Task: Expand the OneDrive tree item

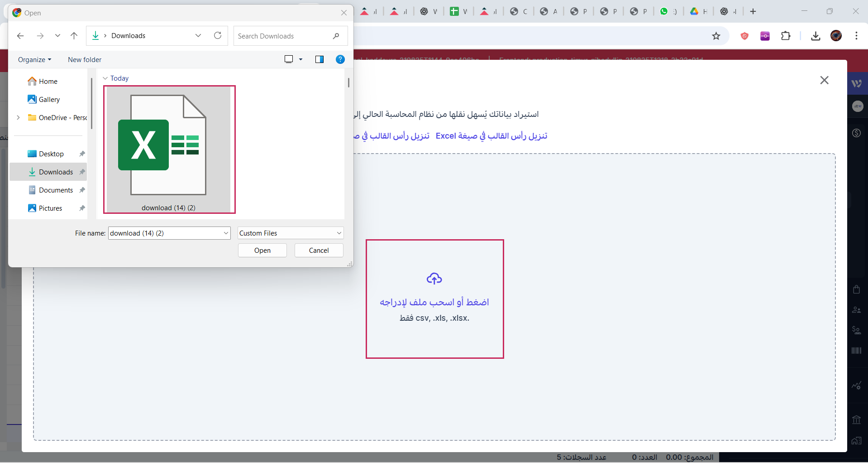Action: (x=18, y=118)
